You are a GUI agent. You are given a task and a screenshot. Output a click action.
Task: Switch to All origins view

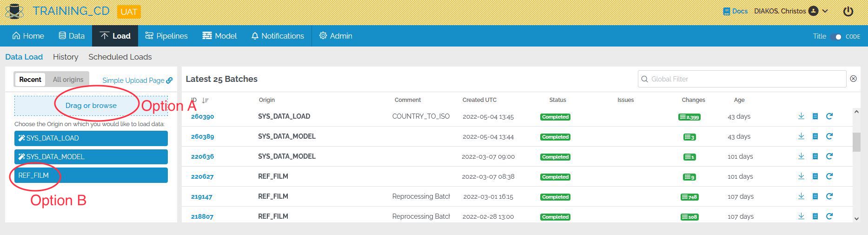click(x=68, y=80)
